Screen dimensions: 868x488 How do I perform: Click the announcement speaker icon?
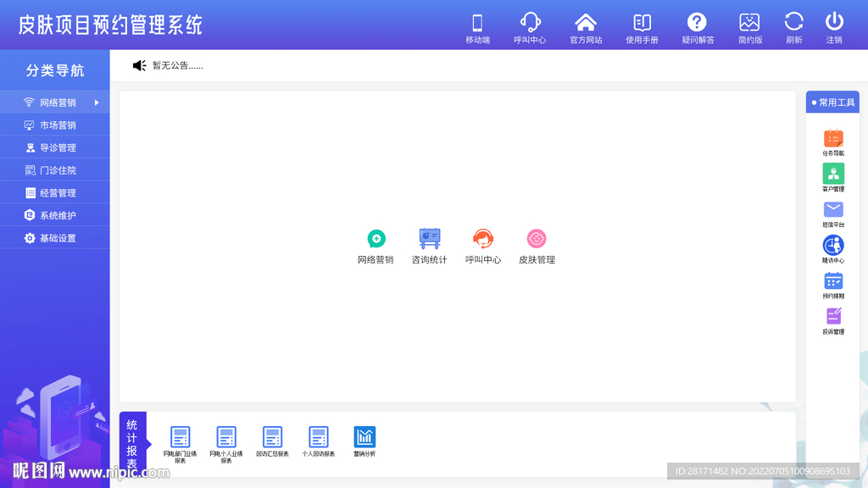point(139,66)
